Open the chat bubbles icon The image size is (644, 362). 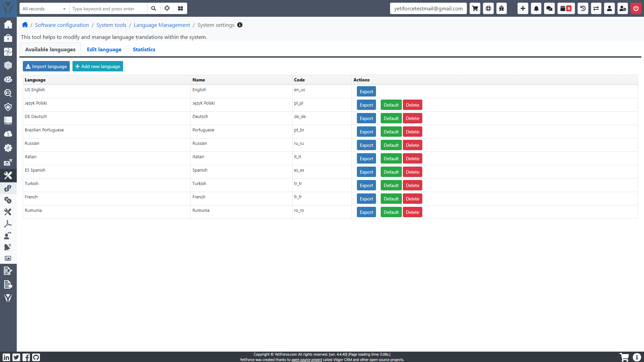tap(549, 9)
